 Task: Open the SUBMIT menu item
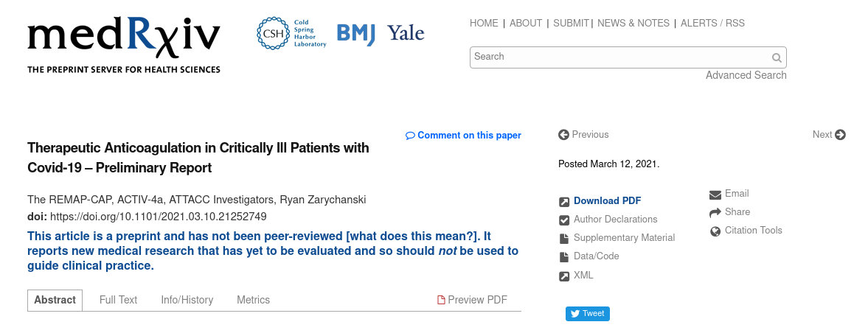point(571,24)
